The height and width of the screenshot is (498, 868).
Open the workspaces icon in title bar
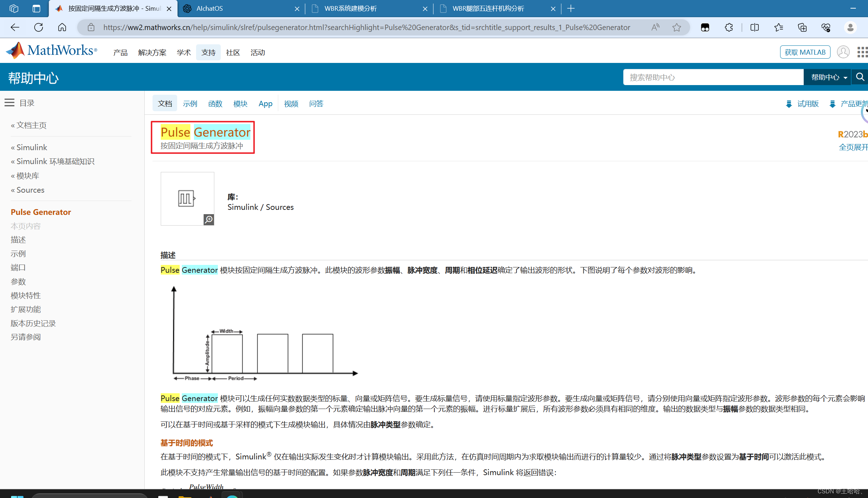click(x=14, y=9)
